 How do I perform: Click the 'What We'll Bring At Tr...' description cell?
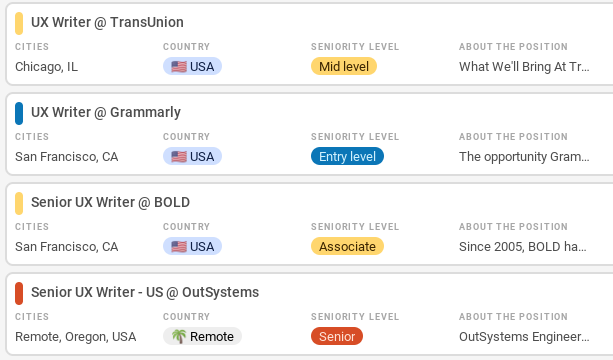tap(524, 67)
